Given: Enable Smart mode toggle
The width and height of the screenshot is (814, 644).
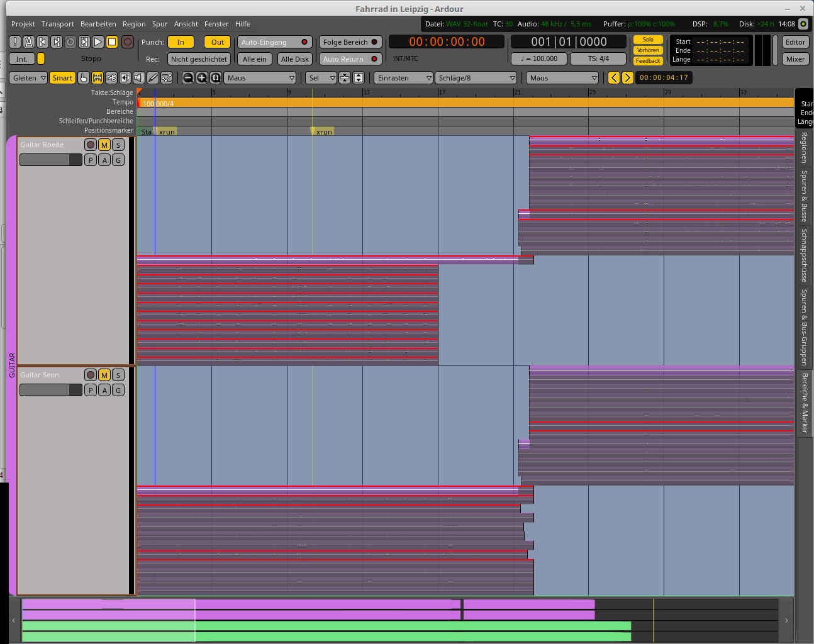Looking at the screenshot, I should click(62, 78).
